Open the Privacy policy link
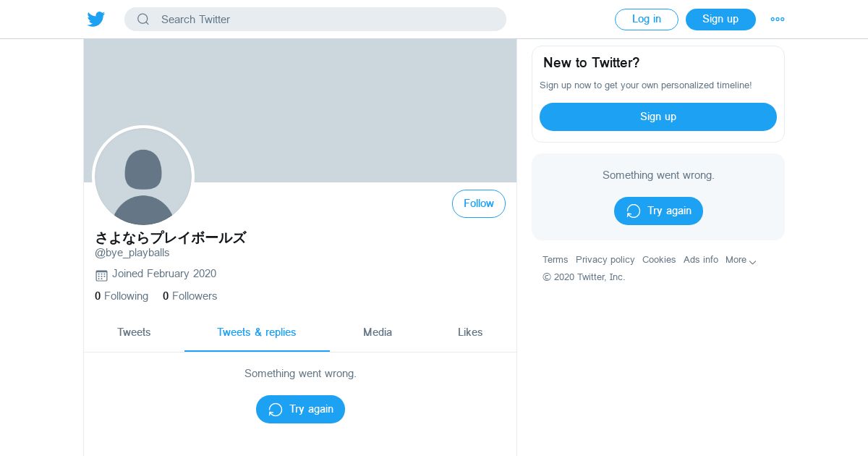868x456 pixels. click(x=605, y=260)
